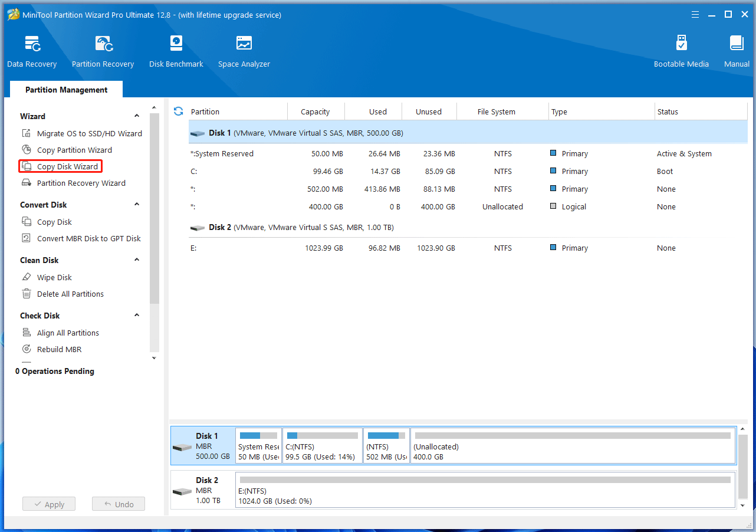
Task: Collapse the Convert Disk section
Action: click(x=137, y=205)
